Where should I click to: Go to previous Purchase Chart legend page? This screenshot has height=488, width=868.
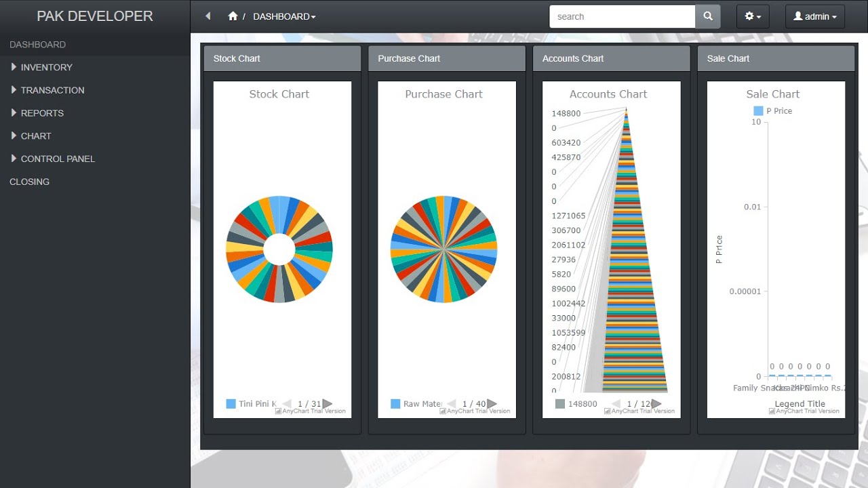tap(452, 404)
